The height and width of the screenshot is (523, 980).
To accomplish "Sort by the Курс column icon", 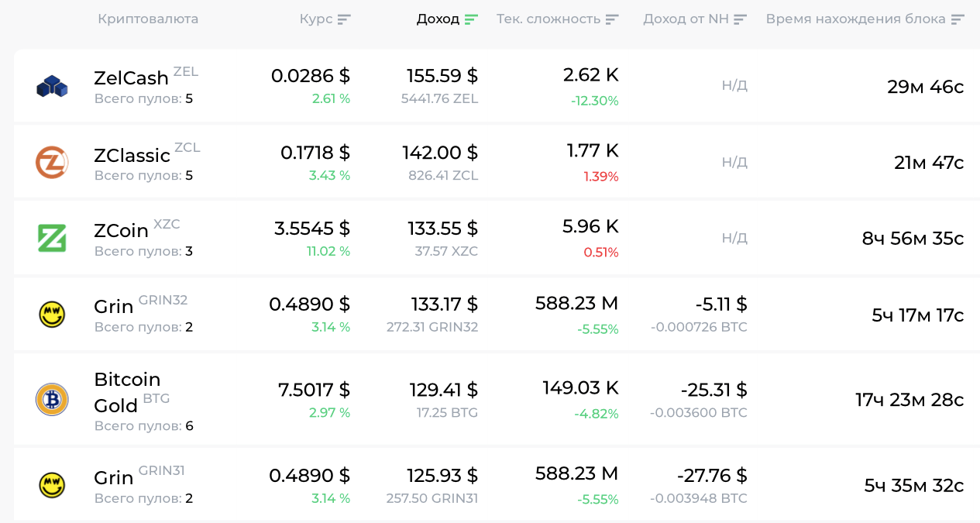I will [x=344, y=19].
